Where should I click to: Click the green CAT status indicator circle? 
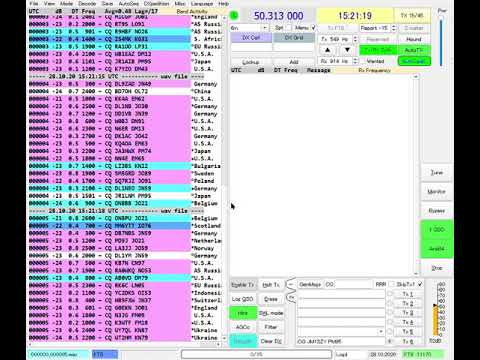click(x=234, y=16)
